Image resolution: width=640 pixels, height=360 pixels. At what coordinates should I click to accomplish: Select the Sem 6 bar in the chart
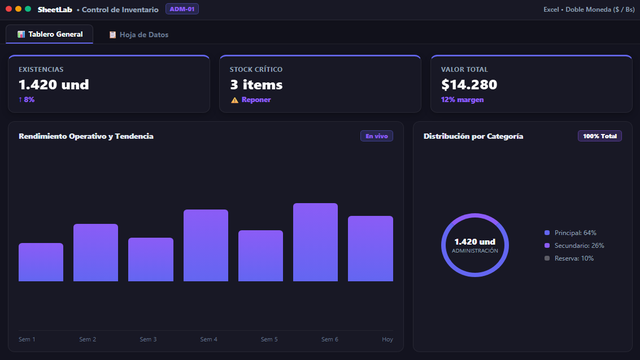pos(316,242)
